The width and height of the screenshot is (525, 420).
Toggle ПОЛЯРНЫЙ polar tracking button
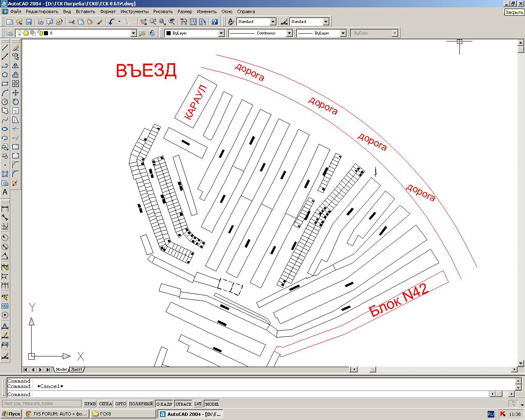click(141, 404)
